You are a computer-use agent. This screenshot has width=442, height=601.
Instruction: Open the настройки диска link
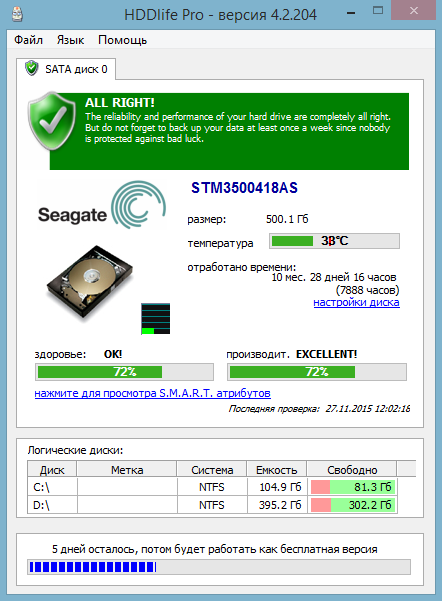(x=357, y=302)
